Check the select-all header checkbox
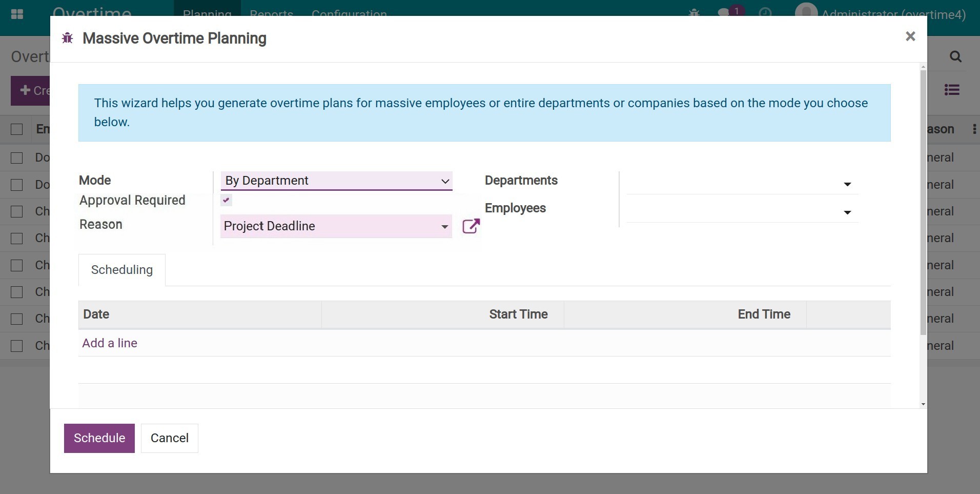This screenshot has width=980, height=494. pos(17,129)
